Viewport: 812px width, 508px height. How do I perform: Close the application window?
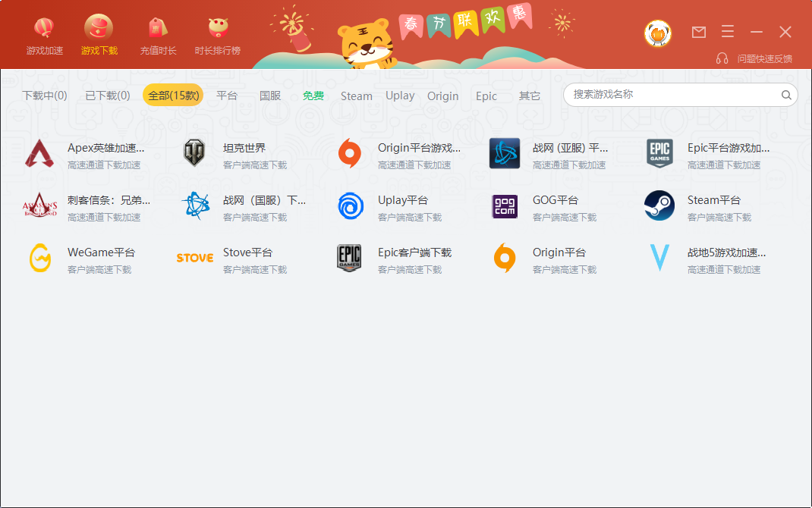tap(785, 32)
